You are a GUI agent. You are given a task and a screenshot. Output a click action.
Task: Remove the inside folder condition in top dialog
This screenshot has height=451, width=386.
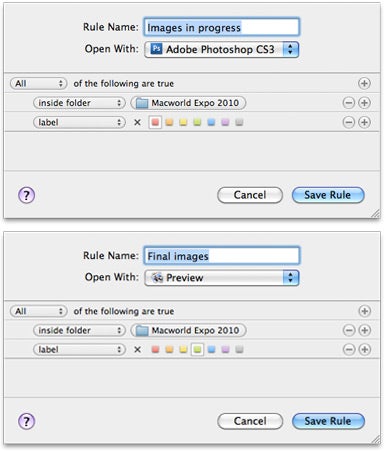(349, 103)
